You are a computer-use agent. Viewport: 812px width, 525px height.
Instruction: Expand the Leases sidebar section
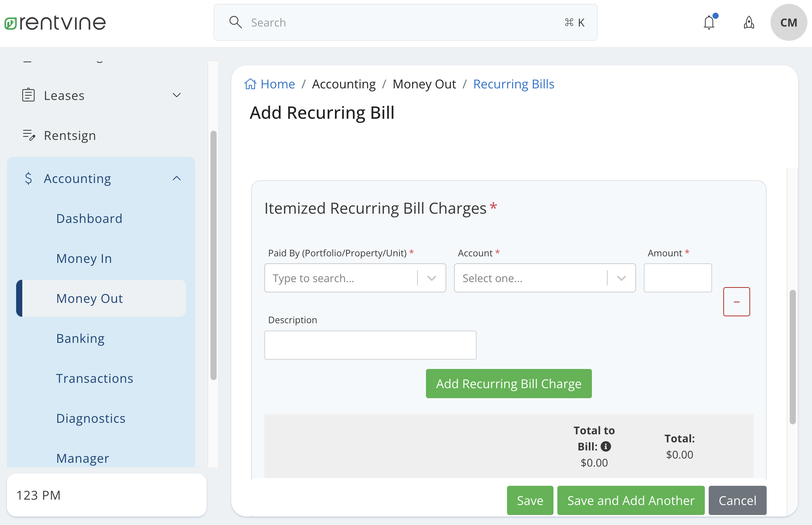(177, 95)
